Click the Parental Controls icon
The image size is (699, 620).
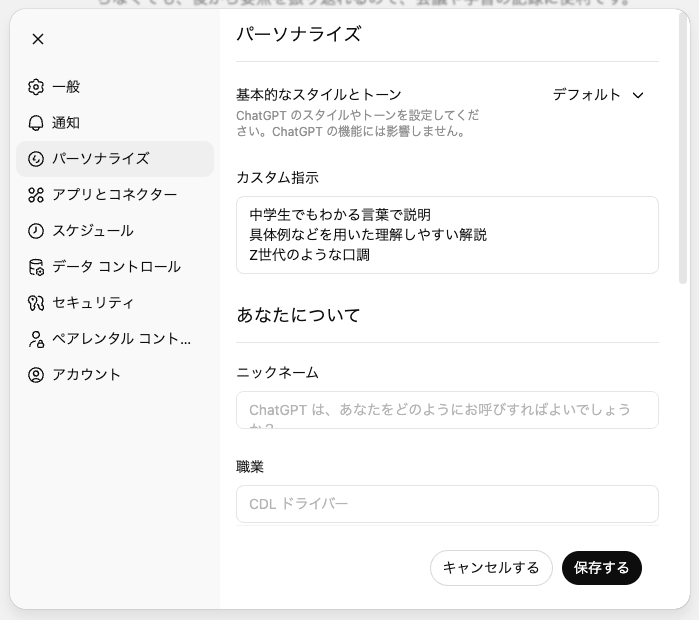point(36,339)
